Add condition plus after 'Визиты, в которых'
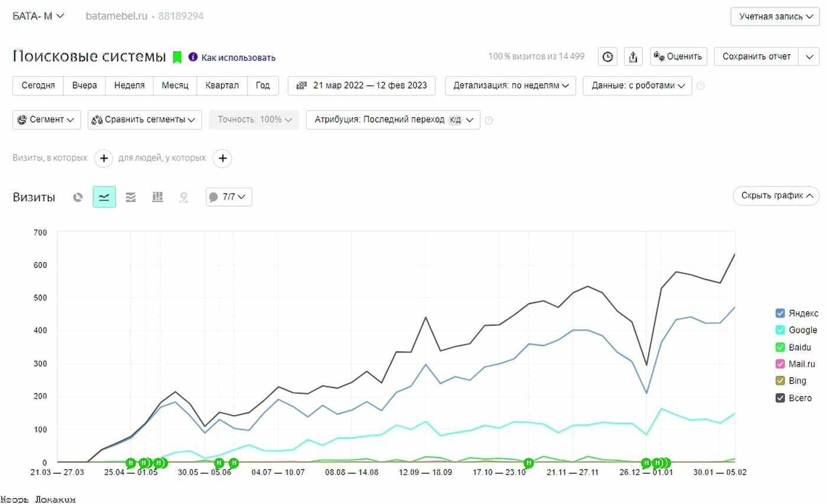This screenshot has height=504, width=827. click(104, 158)
